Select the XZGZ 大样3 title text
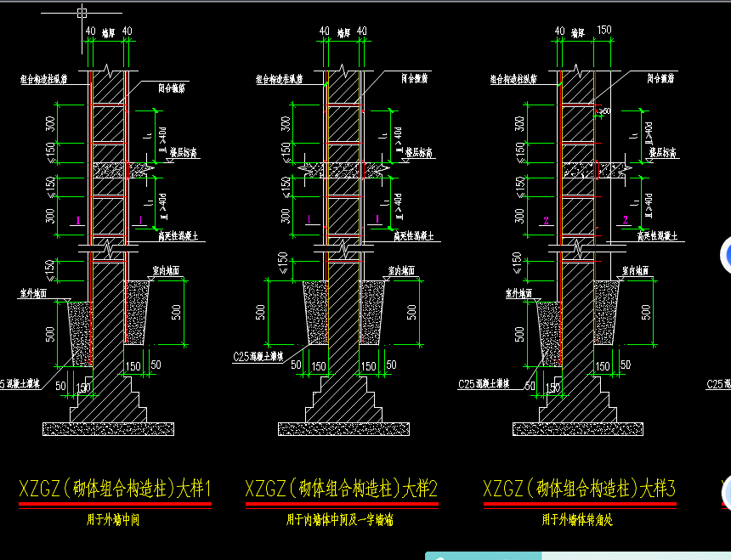Screen dimensions: 731x560 pyautogui.click(x=579, y=489)
